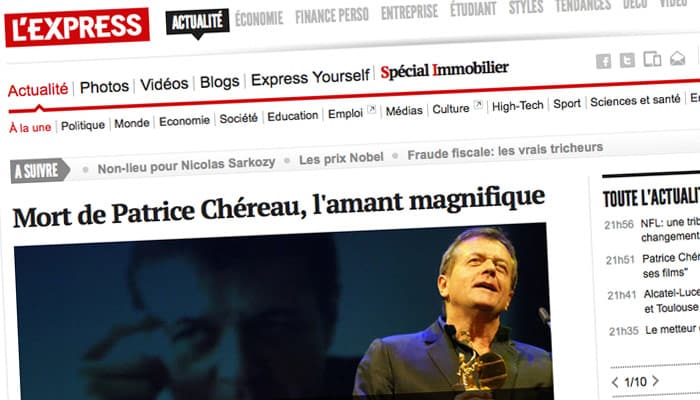Select Politique in sub navigation
This screenshot has width=700, height=400.
coord(83,125)
